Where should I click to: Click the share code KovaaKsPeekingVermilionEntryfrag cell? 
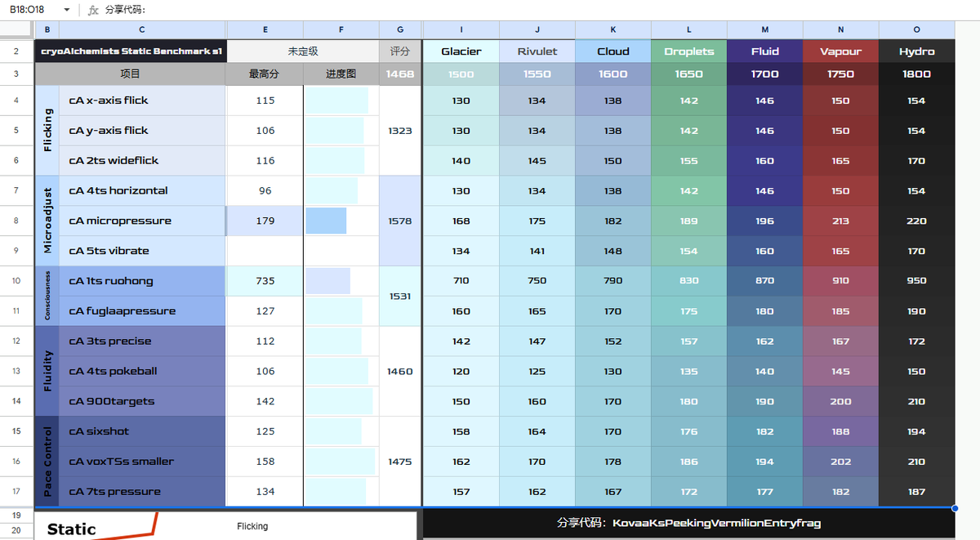(x=688, y=523)
